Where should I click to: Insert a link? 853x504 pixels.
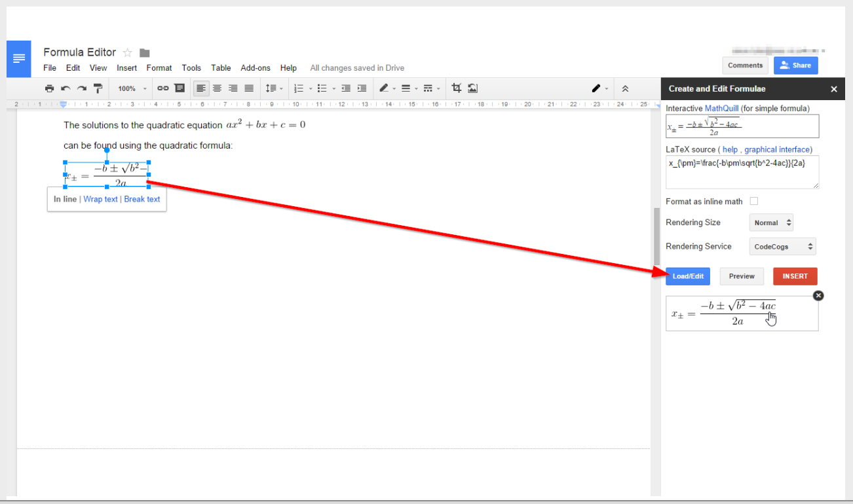coord(162,88)
